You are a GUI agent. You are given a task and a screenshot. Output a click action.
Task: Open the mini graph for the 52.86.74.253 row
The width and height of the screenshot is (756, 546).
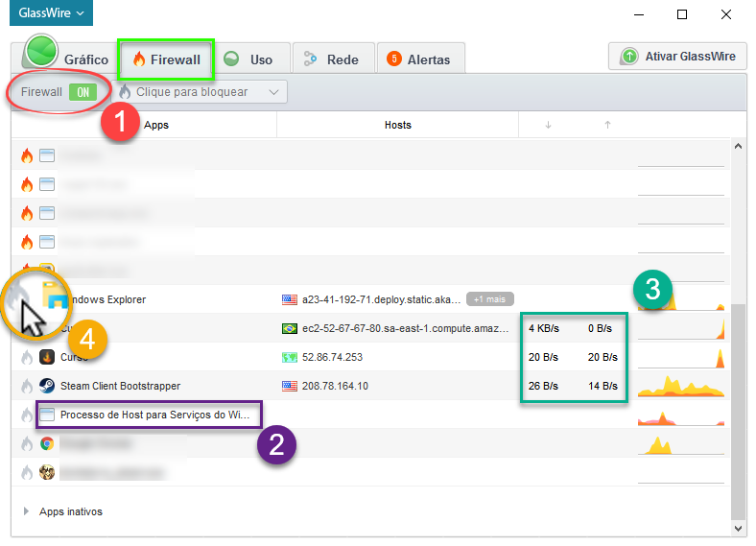(681, 357)
